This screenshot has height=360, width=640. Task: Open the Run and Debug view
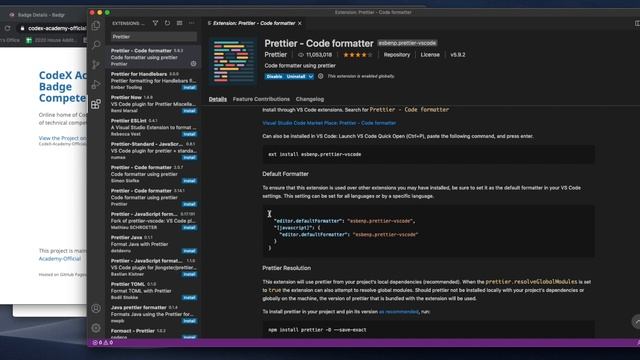point(96,84)
